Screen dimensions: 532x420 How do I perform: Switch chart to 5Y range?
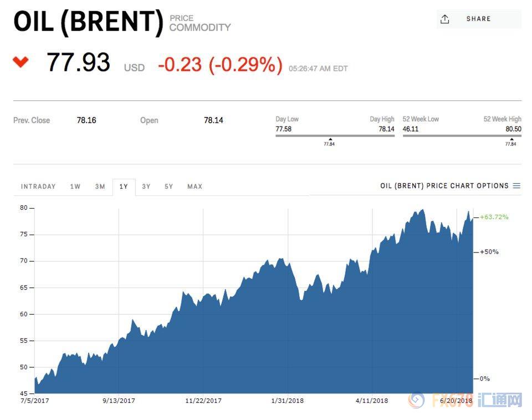click(x=169, y=186)
